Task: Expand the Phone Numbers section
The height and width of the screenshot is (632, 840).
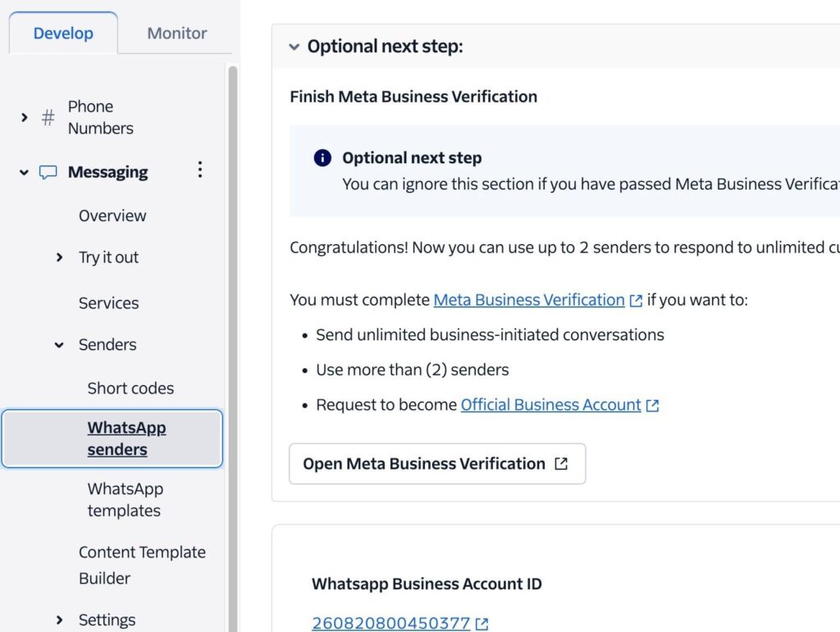Action: (x=24, y=118)
